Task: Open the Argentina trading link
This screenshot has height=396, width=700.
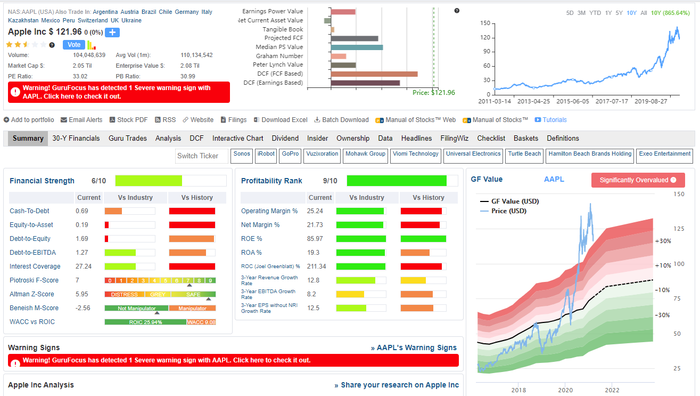Action: 105,12
